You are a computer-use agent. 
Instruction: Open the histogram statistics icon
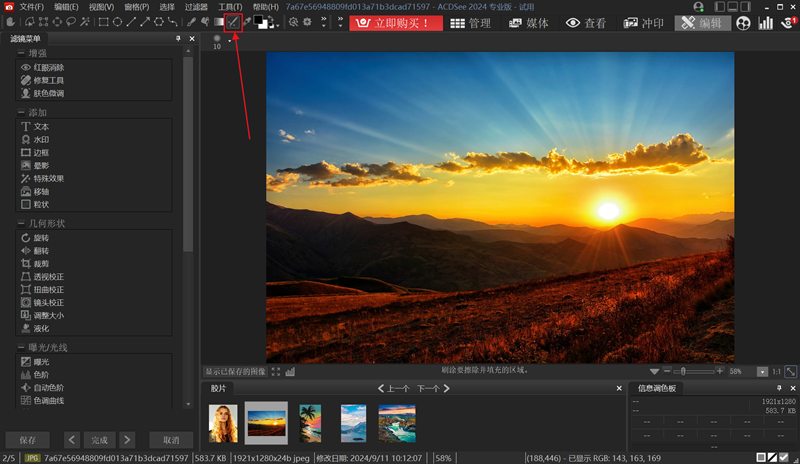(765, 23)
